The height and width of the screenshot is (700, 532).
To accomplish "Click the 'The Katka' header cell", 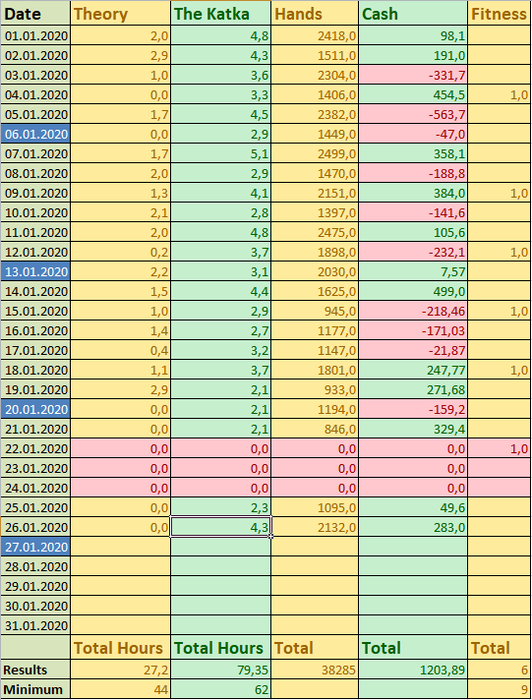I will click(x=220, y=13).
